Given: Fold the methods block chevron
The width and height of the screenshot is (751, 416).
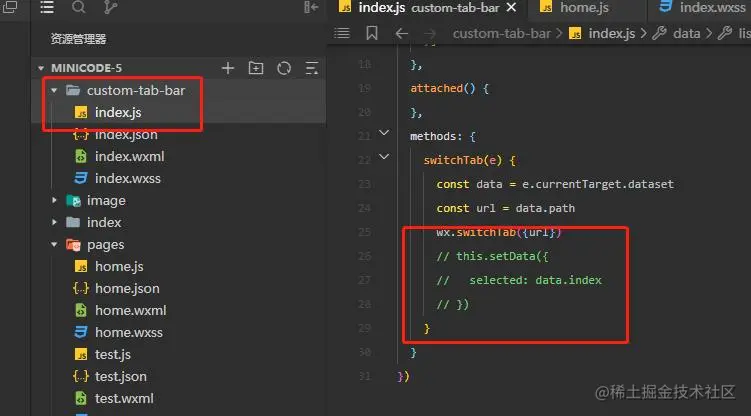Looking at the screenshot, I should coord(384,133).
